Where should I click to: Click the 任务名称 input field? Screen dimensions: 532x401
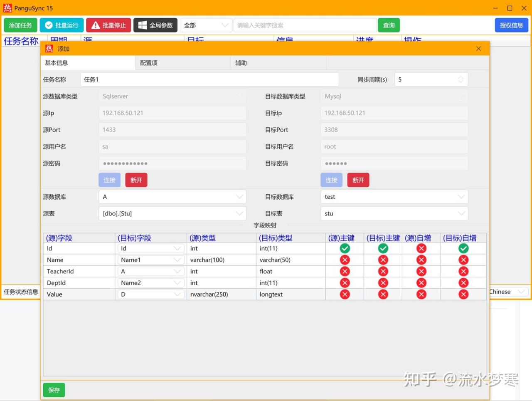click(x=209, y=79)
